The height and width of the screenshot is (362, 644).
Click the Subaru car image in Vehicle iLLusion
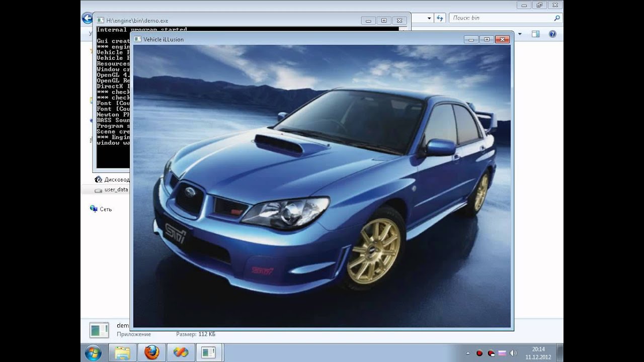[322, 186]
